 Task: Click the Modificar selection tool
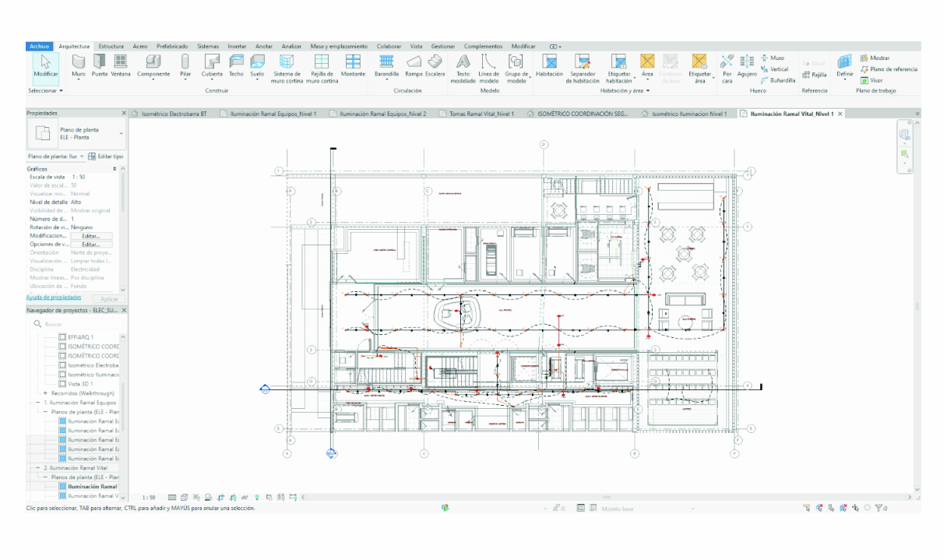click(x=45, y=65)
